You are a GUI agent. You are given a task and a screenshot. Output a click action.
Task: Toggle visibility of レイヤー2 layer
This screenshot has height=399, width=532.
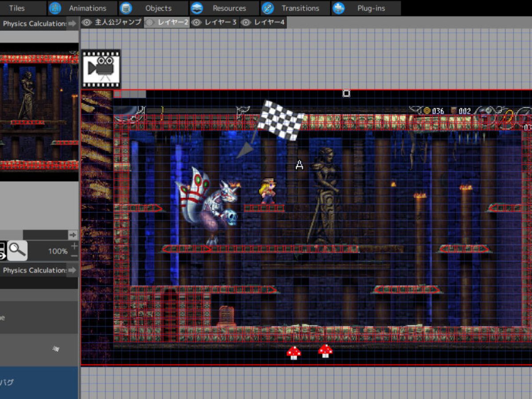pyautogui.click(x=151, y=22)
